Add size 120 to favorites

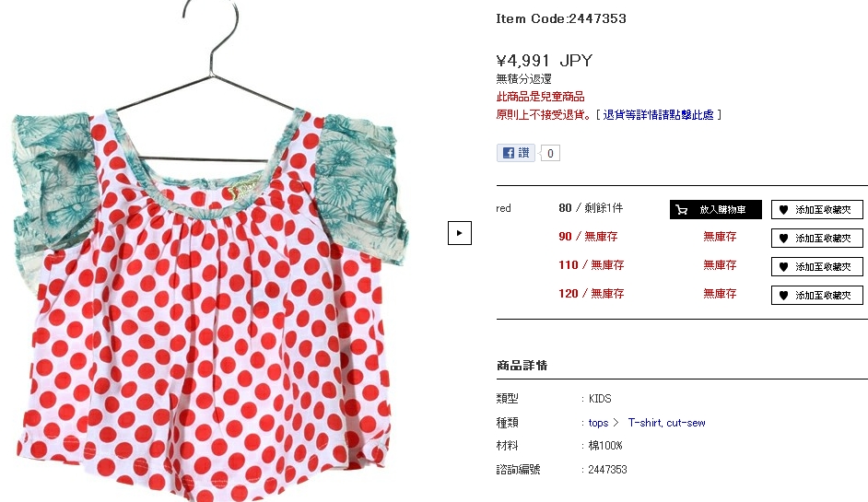coord(816,295)
